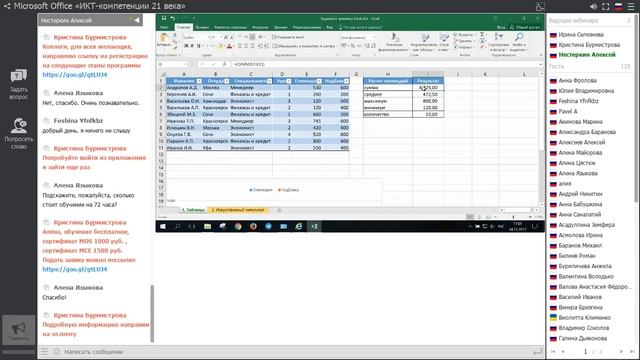Open the Специальность column filter dropdown

click(269, 81)
